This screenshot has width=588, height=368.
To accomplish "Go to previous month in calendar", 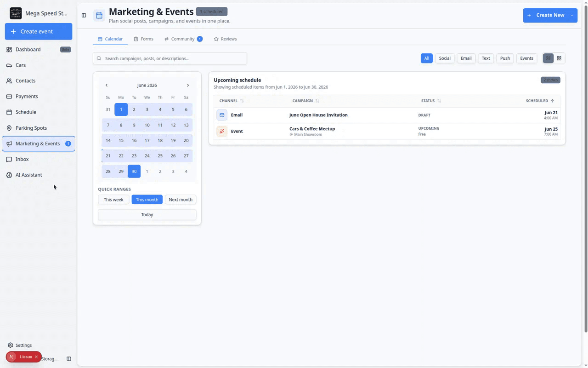I will (107, 85).
